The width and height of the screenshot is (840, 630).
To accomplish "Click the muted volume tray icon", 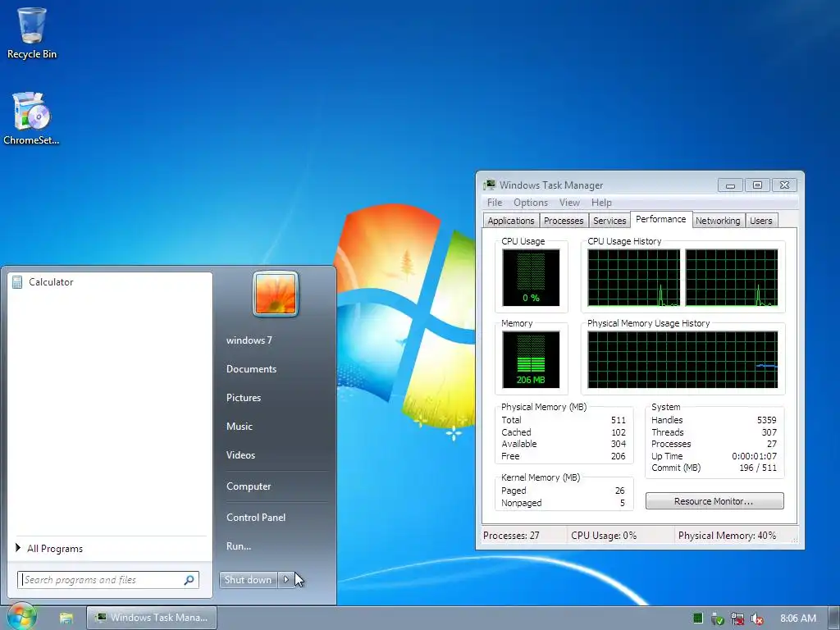I will [x=757, y=619].
